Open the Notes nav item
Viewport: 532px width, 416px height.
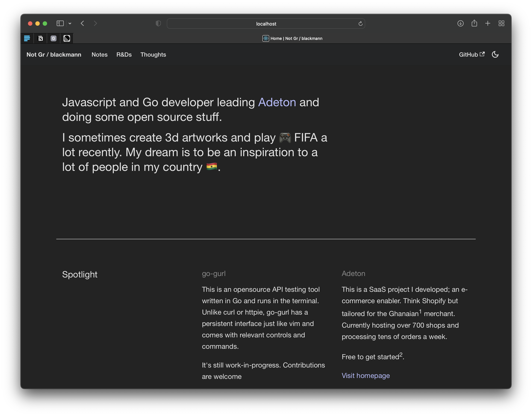tap(100, 55)
